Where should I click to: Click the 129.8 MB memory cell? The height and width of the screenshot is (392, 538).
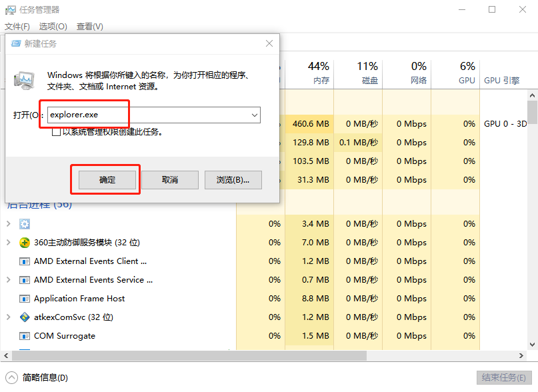click(309, 143)
